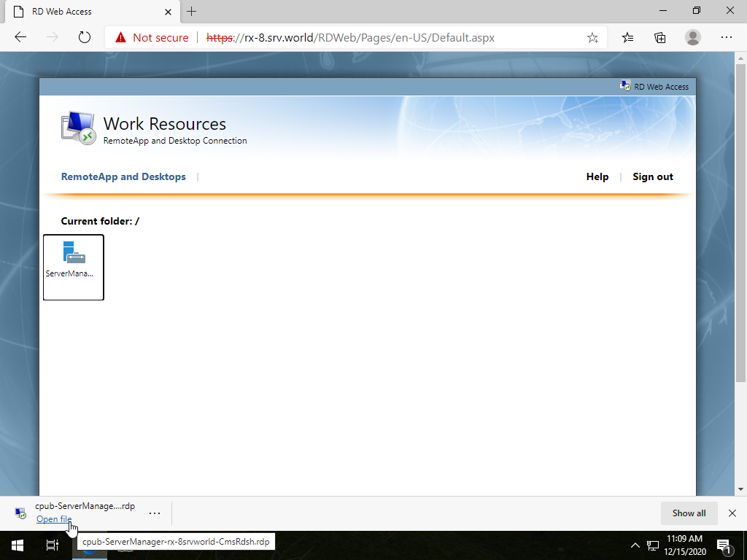Click Show all downloads button

(689, 513)
